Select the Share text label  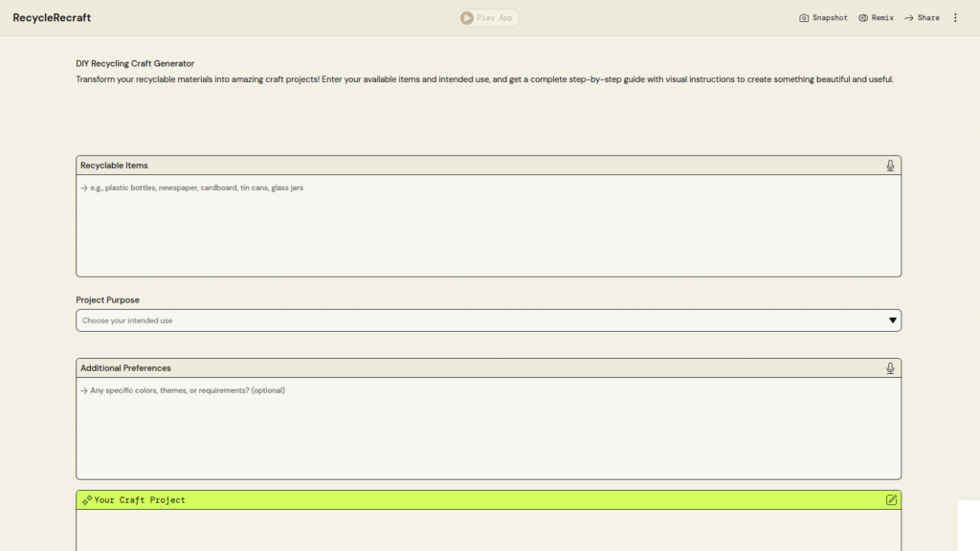928,18
